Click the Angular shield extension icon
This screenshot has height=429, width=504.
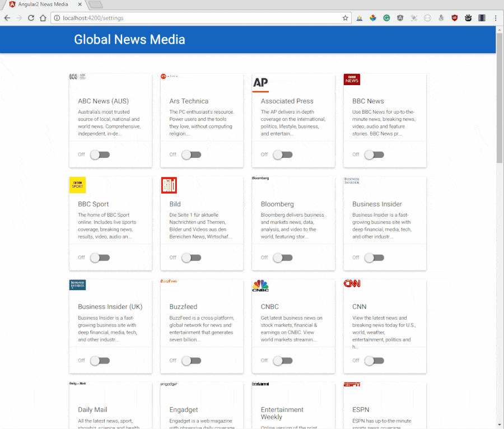400,18
